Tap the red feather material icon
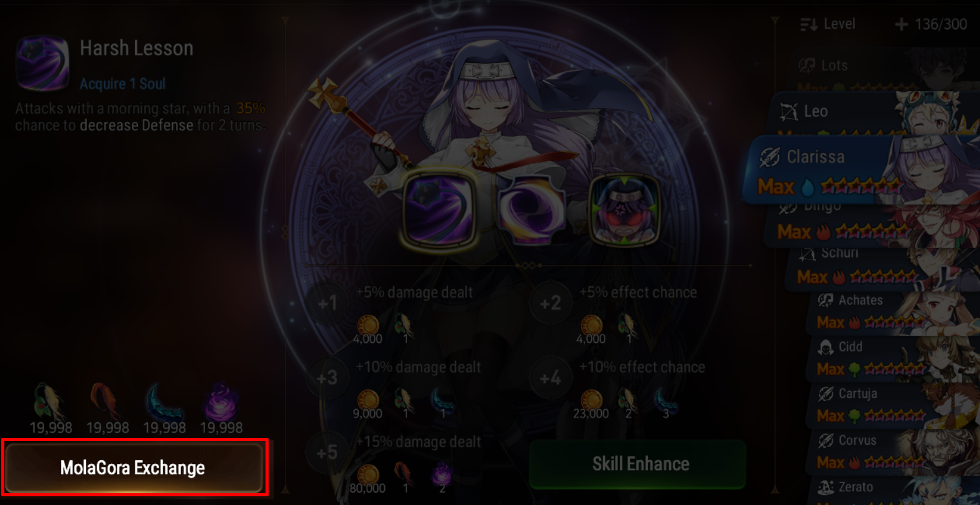Screen dimensions: 980x505 click(107, 402)
